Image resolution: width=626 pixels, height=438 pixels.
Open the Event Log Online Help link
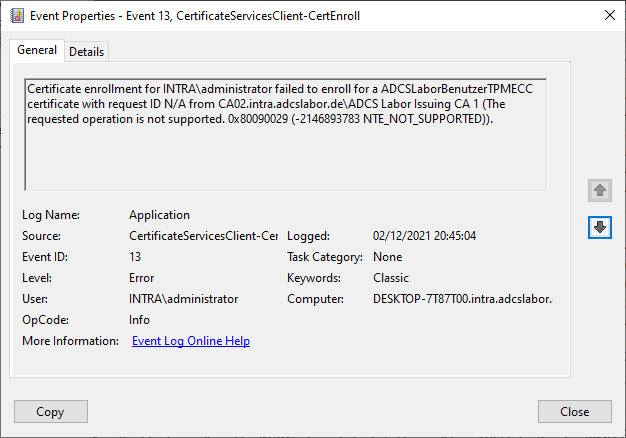point(191,341)
